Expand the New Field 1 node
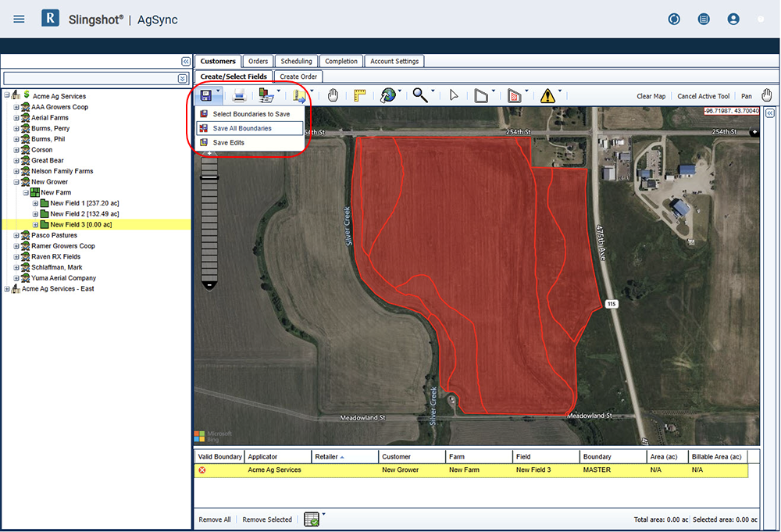Viewport: 781px width, 532px height. coord(35,203)
